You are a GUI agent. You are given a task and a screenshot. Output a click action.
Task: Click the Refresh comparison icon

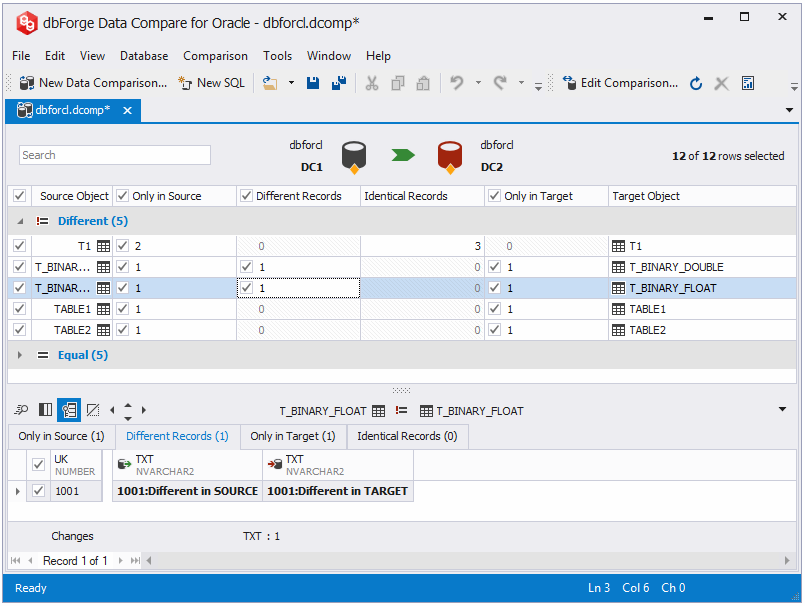[696, 83]
